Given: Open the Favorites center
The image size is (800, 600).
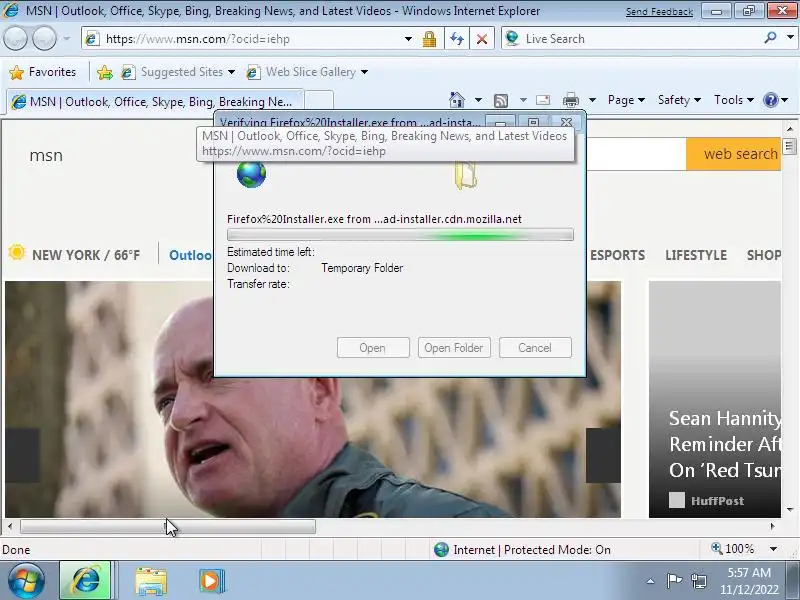Looking at the screenshot, I should [x=42, y=72].
